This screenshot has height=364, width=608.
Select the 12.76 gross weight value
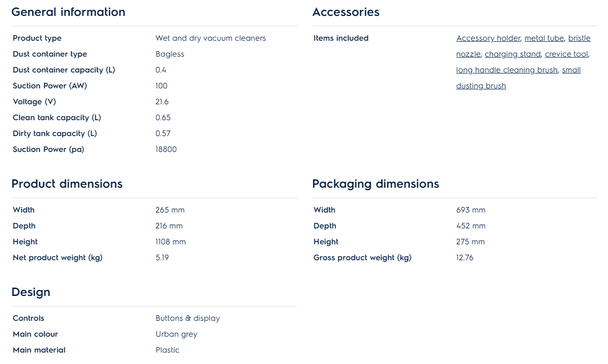coord(464,258)
